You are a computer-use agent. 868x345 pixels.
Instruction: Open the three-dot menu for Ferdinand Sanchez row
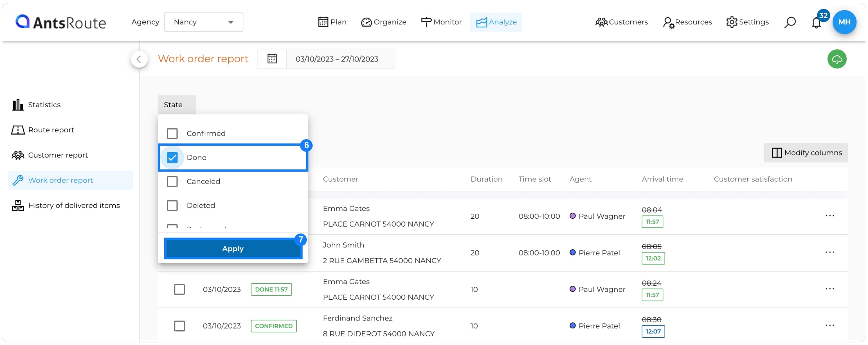(x=830, y=326)
